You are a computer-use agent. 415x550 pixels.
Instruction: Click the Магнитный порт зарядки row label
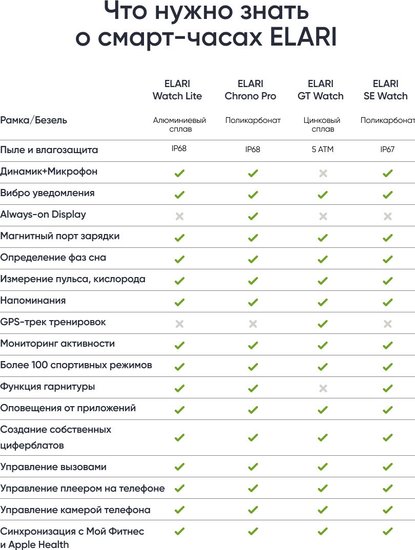coord(60,236)
